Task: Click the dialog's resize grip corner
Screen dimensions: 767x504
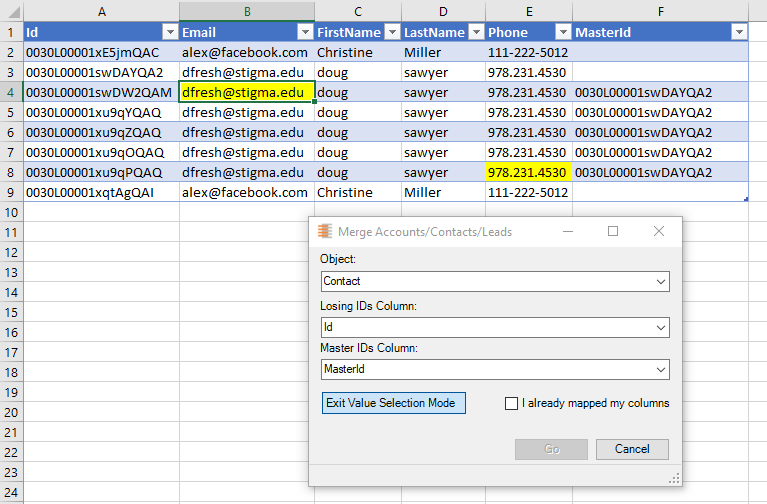Action: pos(675,479)
